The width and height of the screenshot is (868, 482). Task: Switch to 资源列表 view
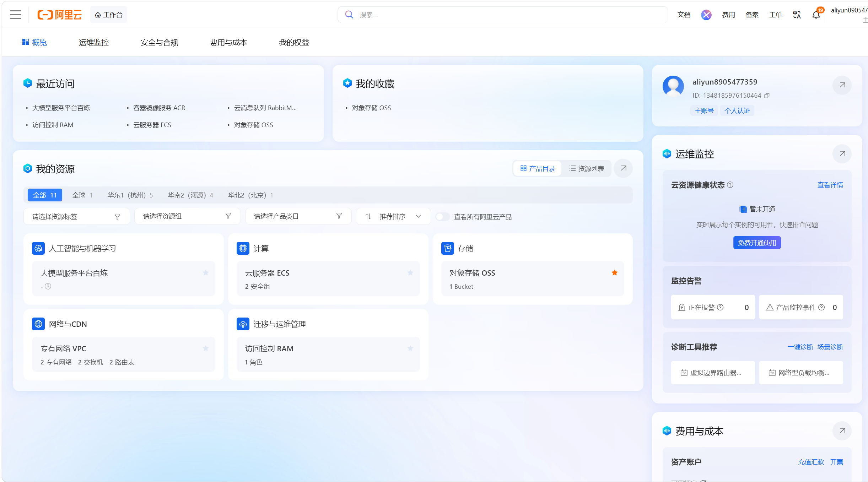(x=587, y=168)
